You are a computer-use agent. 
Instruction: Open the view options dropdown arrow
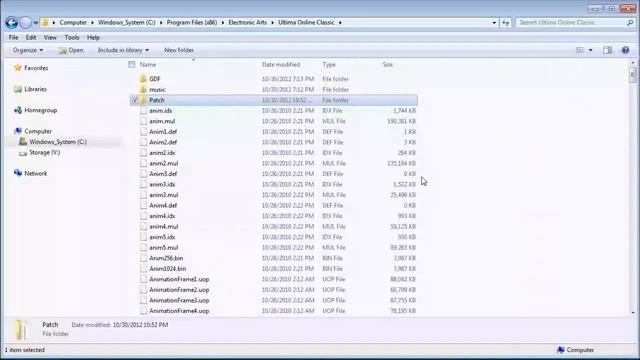point(590,50)
